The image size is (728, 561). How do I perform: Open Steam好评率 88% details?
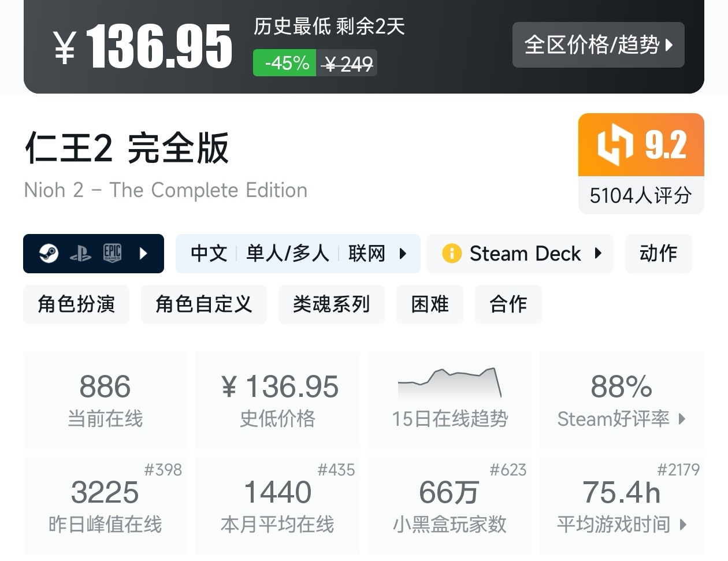(x=622, y=400)
